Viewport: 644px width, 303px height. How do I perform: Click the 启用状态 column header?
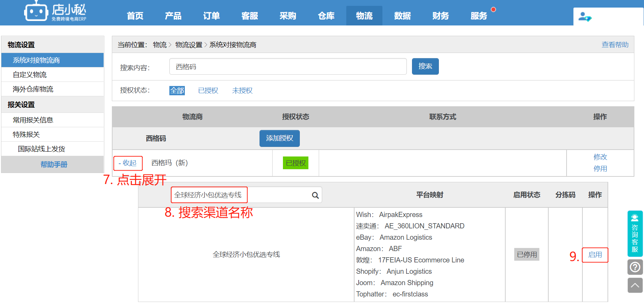(x=527, y=195)
